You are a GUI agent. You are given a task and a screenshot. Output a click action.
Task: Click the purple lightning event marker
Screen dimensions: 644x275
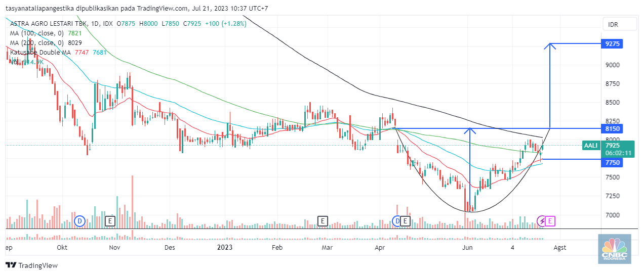coord(542,221)
